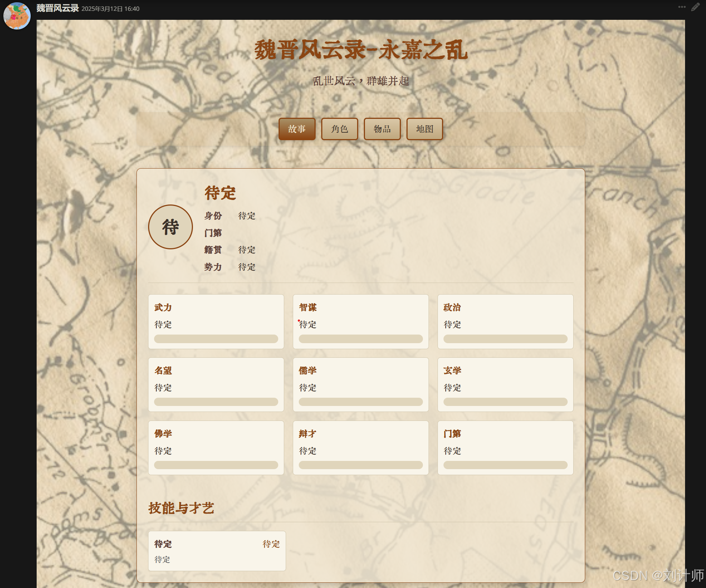Click the 待定 skill card description

pos(162,560)
